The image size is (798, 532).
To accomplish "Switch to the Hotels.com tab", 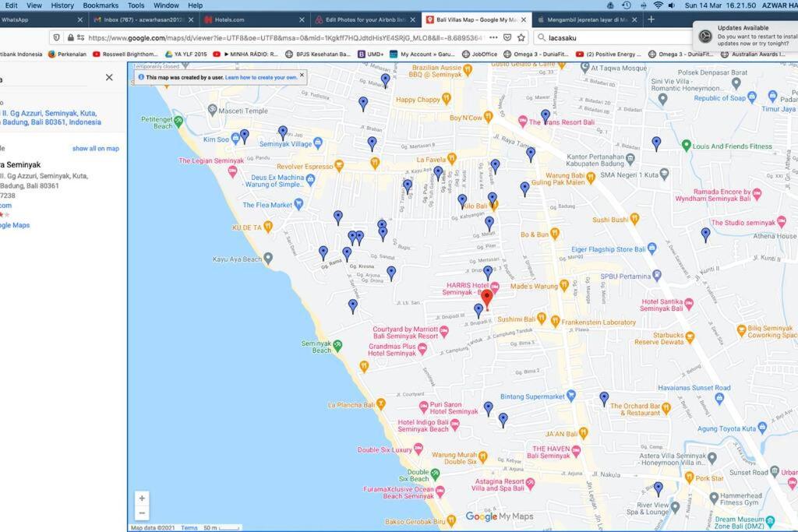I will coord(253,19).
